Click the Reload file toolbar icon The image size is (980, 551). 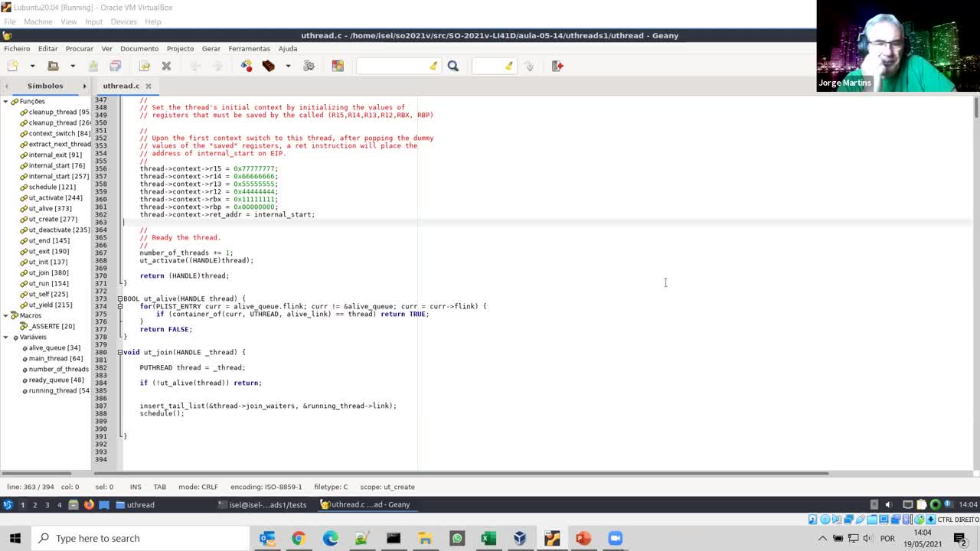click(145, 66)
